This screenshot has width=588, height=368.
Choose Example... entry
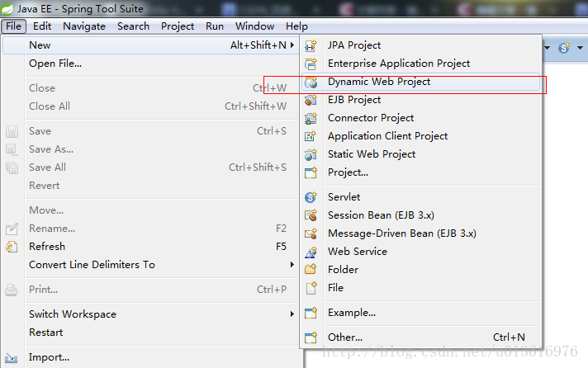tap(420, 313)
